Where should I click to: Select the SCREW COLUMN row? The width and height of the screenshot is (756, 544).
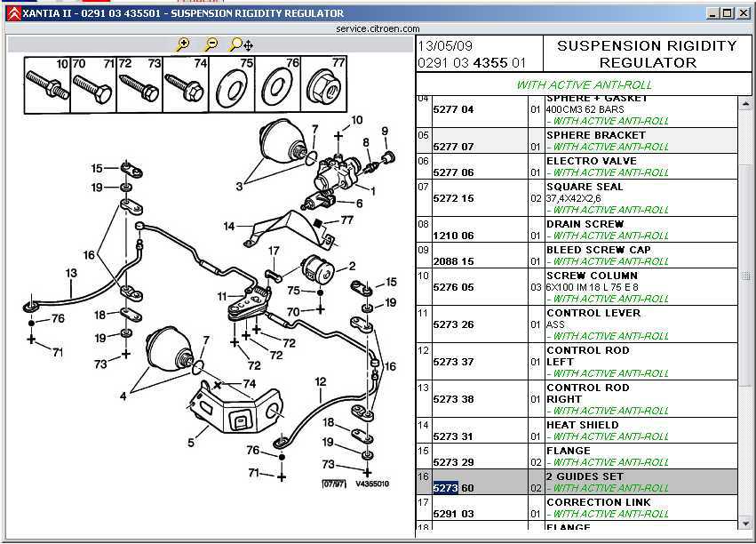[x=577, y=287]
